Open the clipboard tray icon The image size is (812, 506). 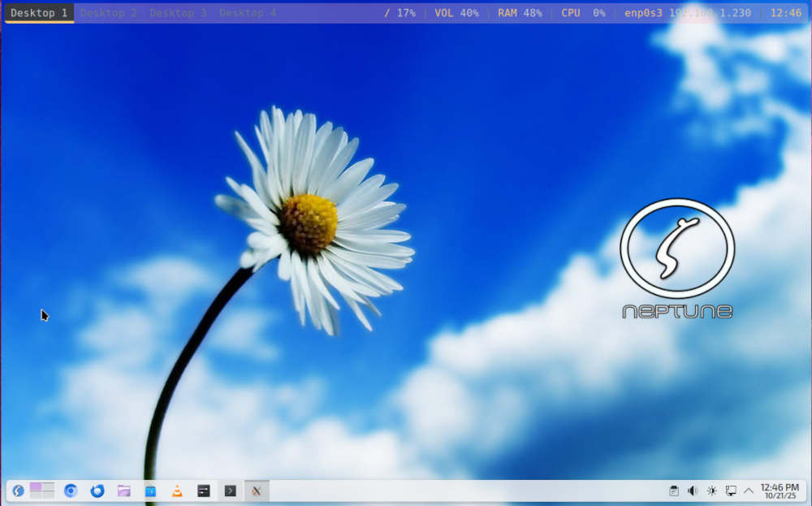tap(673, 491)
